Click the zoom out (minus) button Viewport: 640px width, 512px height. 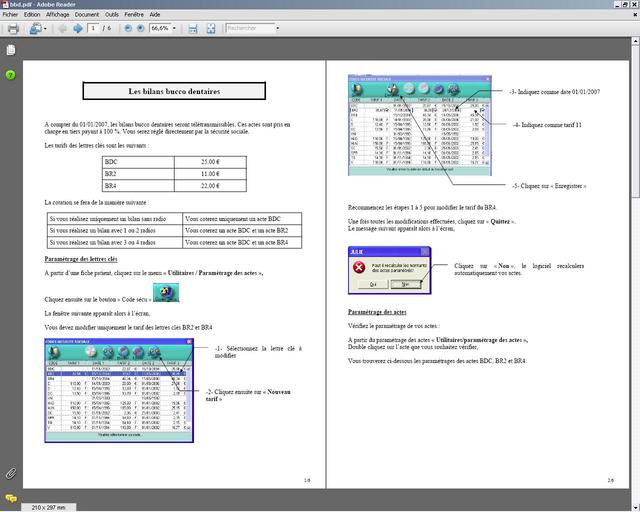pyautogui.click(x=128, y=29)
